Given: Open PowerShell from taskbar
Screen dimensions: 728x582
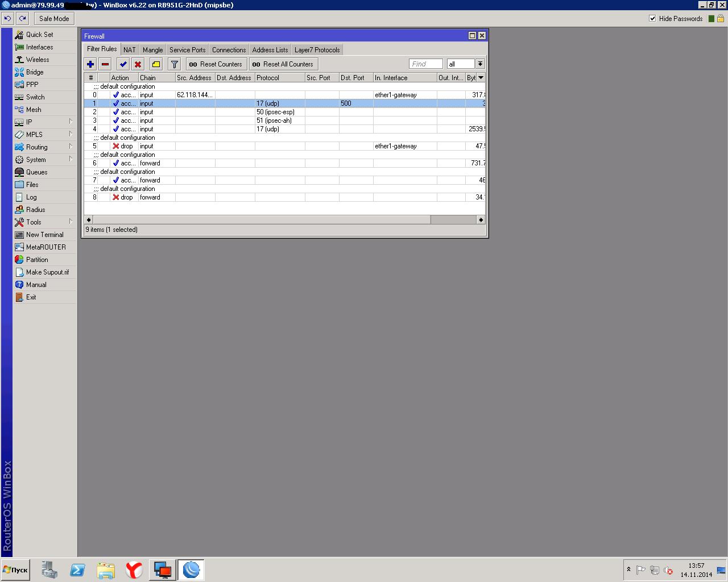Looking at the screenshot, I should pyautogui.click(x=77, y=569).
